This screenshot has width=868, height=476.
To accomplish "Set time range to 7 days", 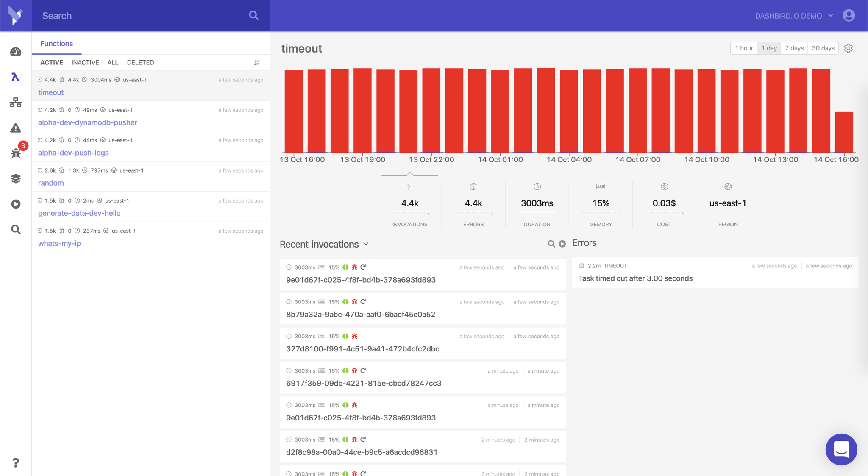I will [794, 48].
